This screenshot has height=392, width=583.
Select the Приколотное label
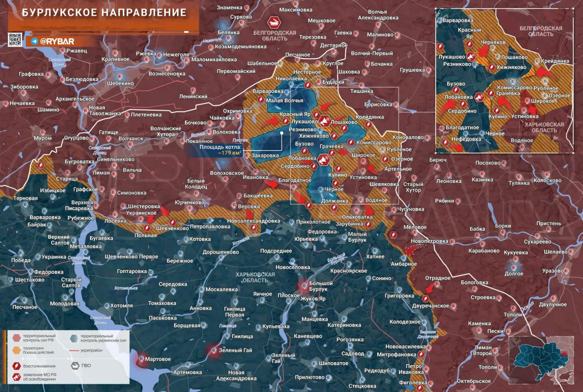(313, 222)
